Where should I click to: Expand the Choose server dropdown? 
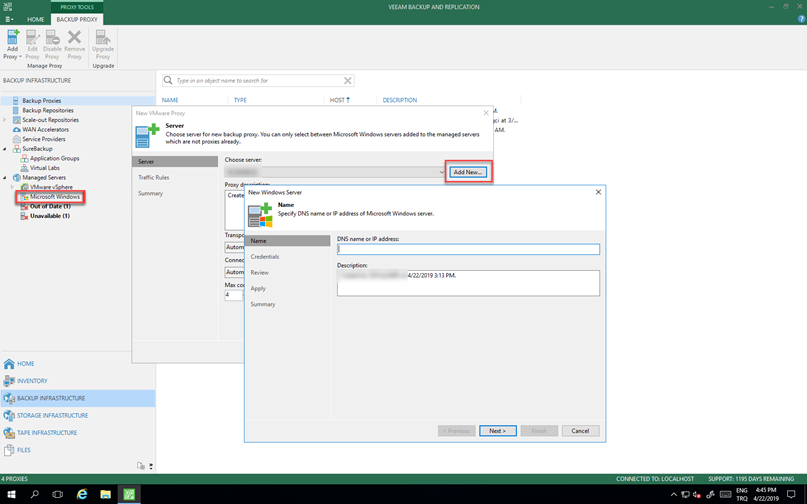[x=441, y=172]
